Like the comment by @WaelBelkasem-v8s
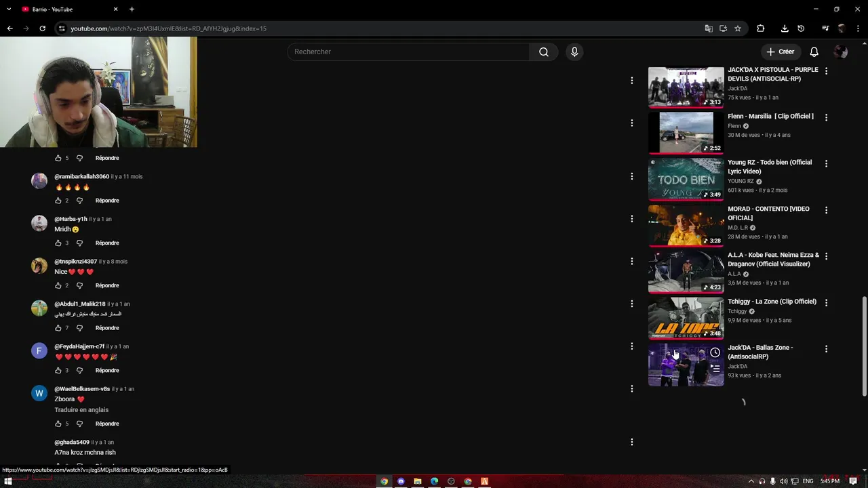868x488 pixels. coord(58,424)
